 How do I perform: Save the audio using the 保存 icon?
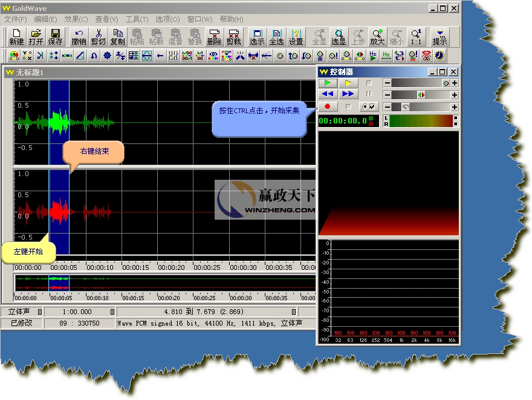pos(55,37)
